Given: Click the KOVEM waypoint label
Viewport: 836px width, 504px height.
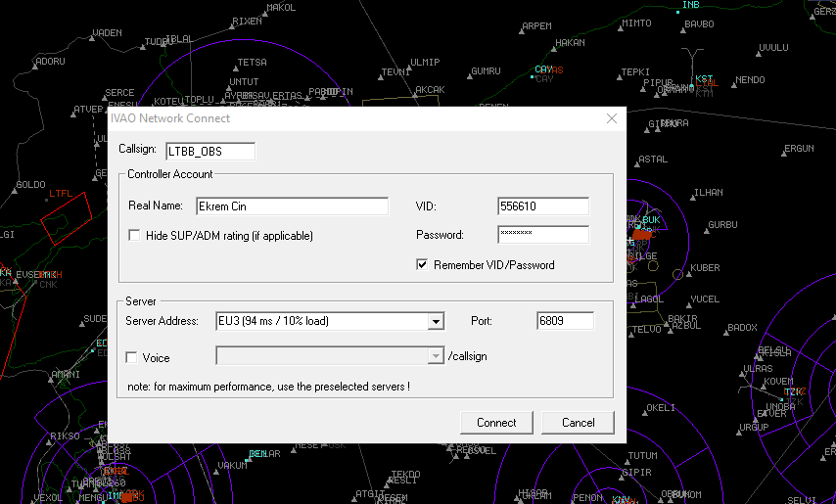Looking at the screenshot, I should tap(778, 382).
